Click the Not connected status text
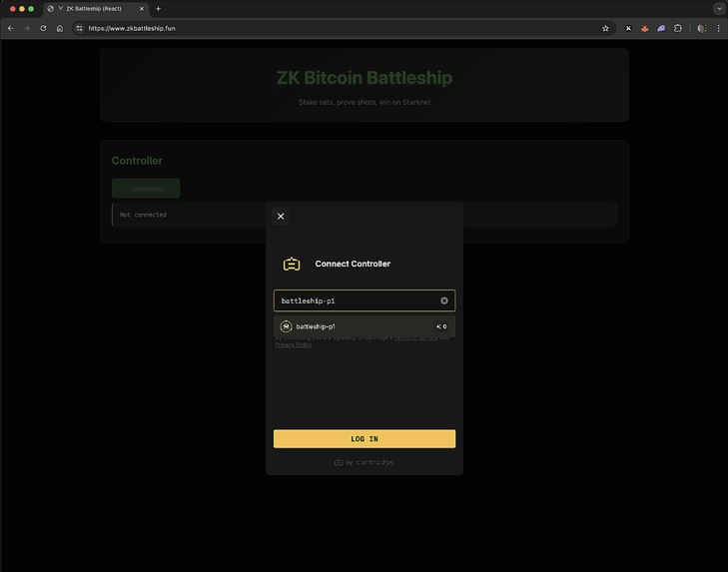The height and width of the screenshot is (572, 728). click(x=143, y=215)
